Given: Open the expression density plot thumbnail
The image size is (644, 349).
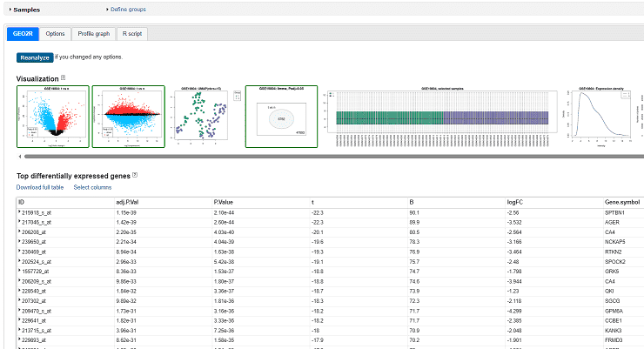Looking at the screenshot, I should (602, 117).
